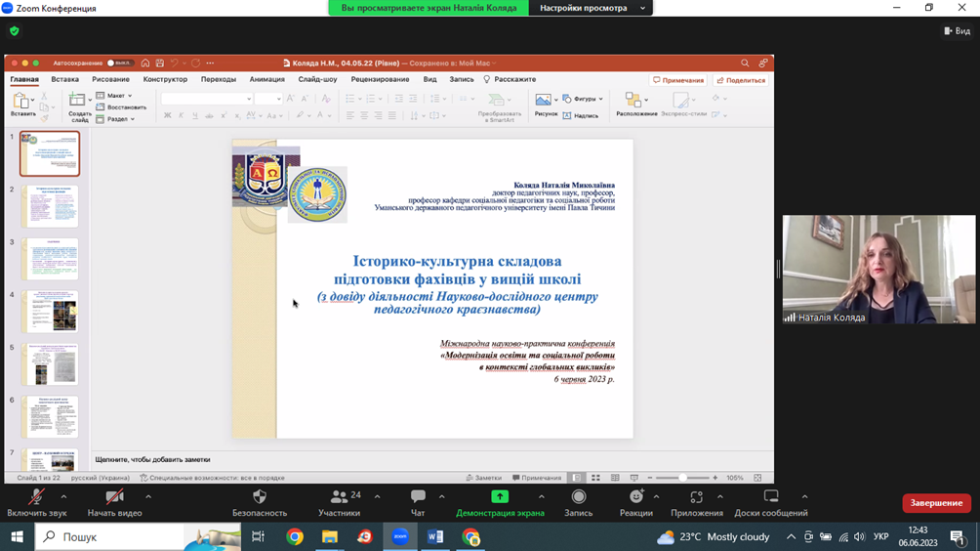
Task: Open the Участники participants panel
Action: tap(339, 503)
